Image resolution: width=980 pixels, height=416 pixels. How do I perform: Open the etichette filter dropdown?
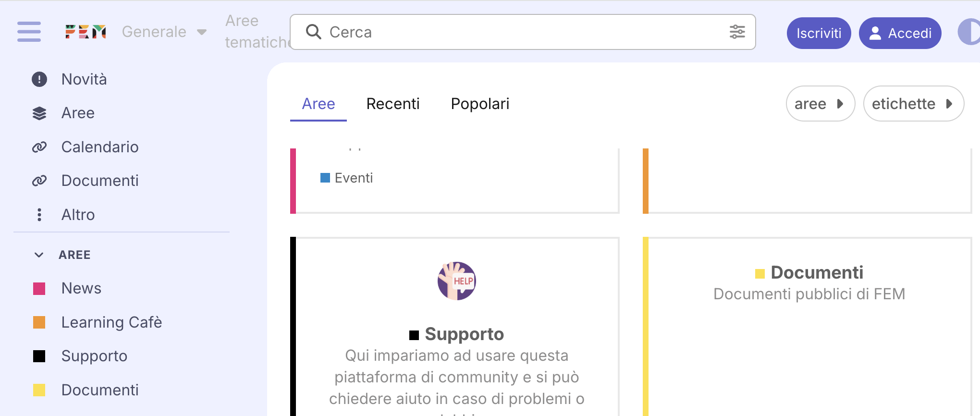913,104
